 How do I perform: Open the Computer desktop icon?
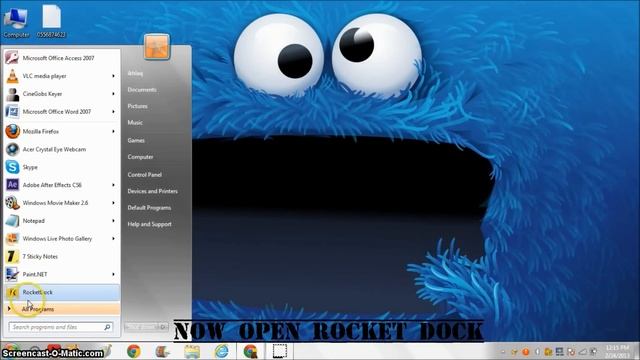coord(16,22)
